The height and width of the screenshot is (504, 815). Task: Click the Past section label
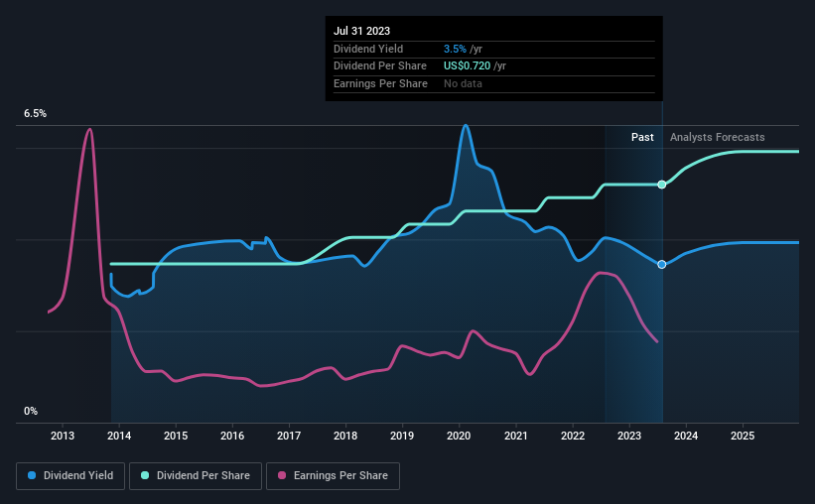coord(642,137)
